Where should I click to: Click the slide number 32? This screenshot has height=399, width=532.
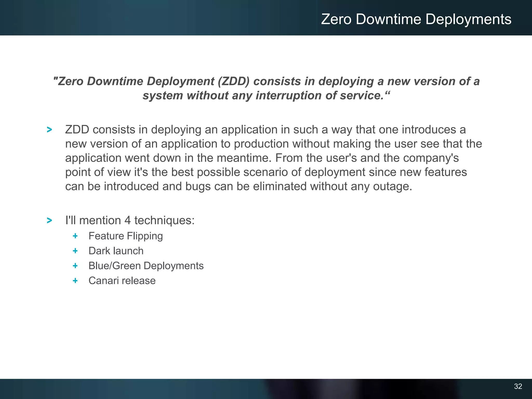click(518, 386)
